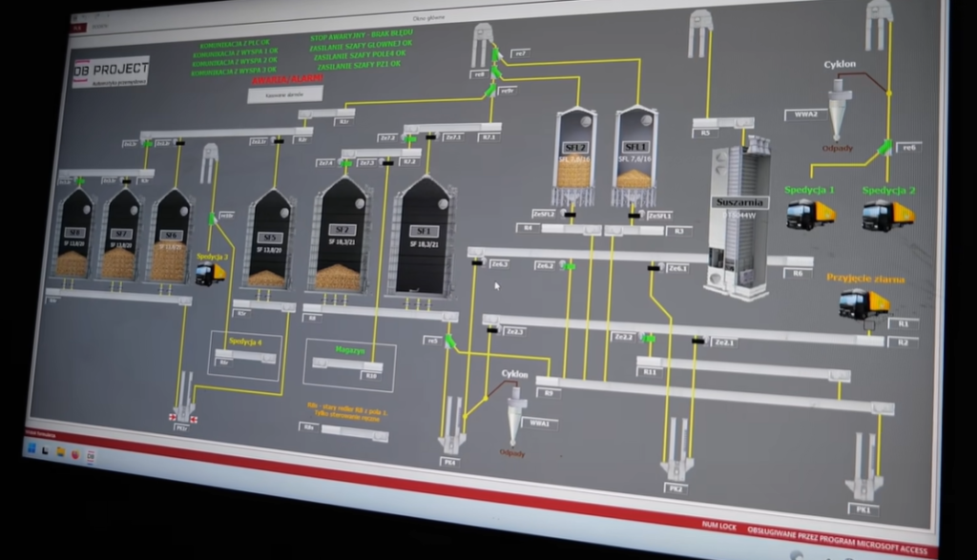Select the WWA2 cyclone separator

[838, 109]
